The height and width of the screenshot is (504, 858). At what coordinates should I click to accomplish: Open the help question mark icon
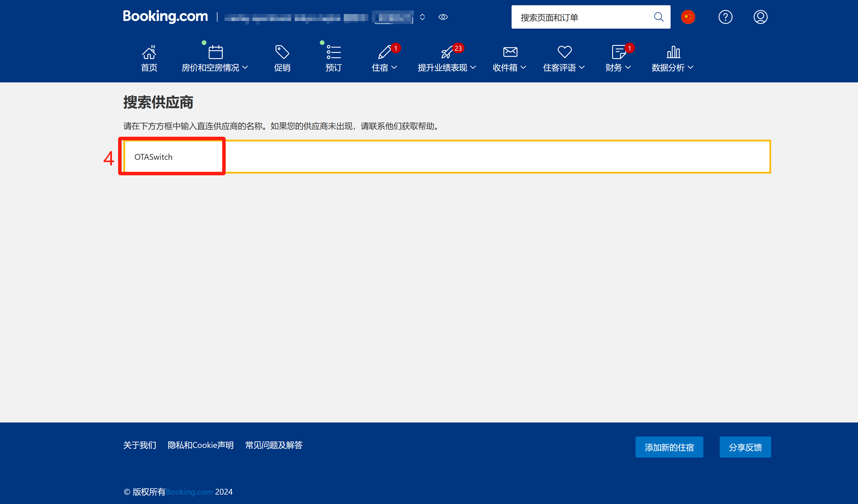coord(725,17)
